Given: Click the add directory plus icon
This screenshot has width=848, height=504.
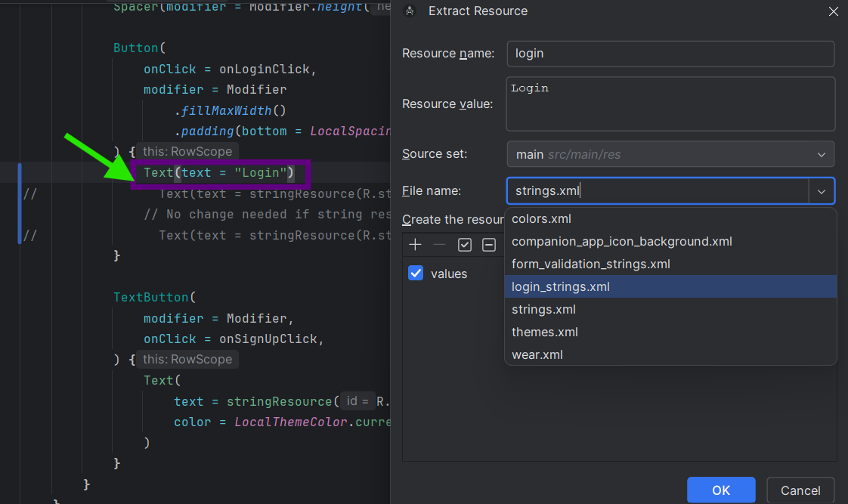Looking at the screenshot, I should coord(416,245).
